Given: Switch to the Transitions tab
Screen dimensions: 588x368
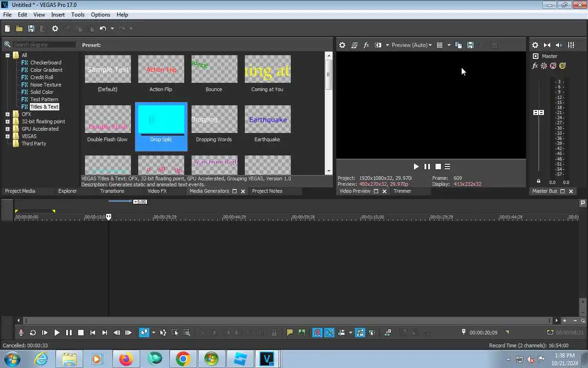Looking at the screenshot, I should click(112, 191).
